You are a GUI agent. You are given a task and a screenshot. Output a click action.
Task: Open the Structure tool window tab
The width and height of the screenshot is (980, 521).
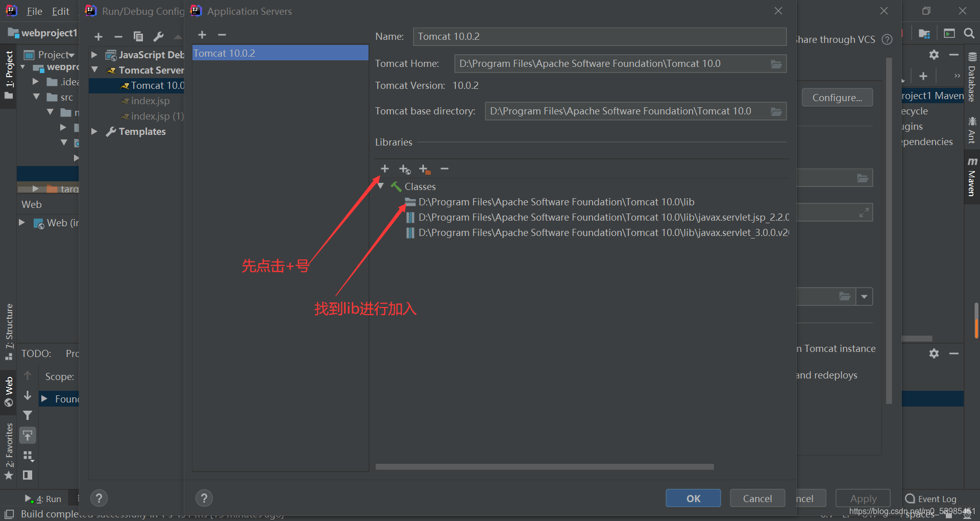(9, 331)
